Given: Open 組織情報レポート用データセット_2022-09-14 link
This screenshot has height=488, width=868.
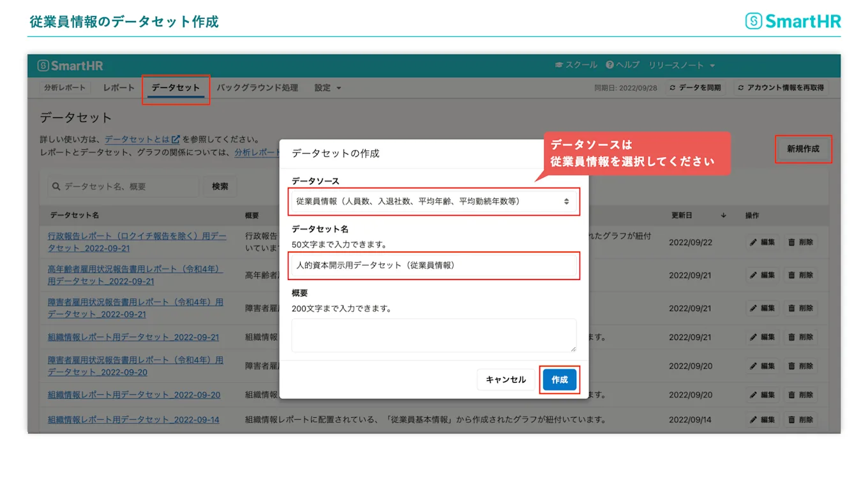Looking at the screenshot, I should [133, 420].
